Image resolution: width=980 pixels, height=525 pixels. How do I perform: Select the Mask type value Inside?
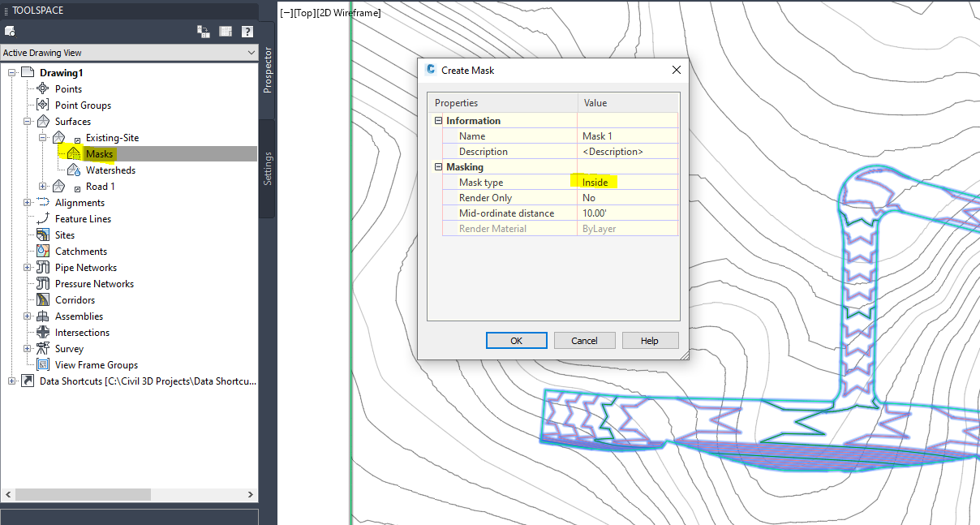click(x=594, y=182)
